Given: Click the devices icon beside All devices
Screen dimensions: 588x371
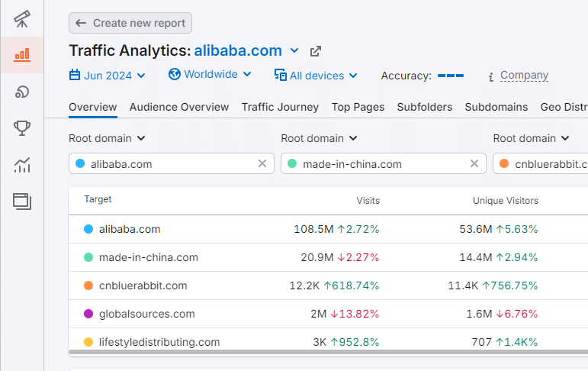Looking at the screenshot, I should coord(281,75).
